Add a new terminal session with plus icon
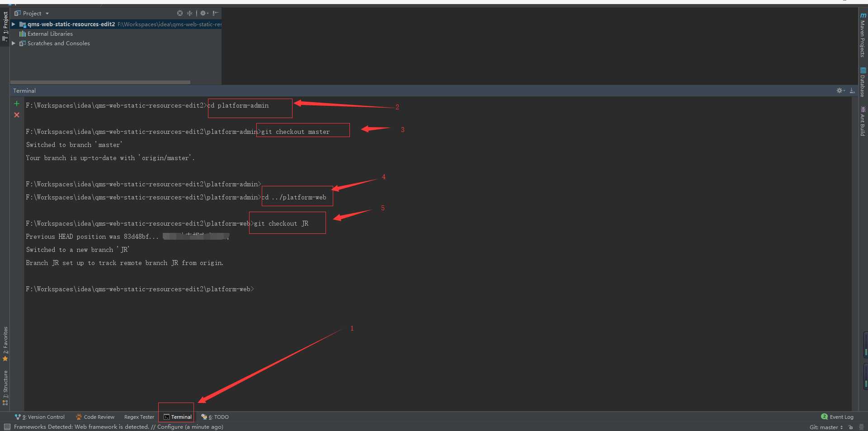 (x=17, y=104)
